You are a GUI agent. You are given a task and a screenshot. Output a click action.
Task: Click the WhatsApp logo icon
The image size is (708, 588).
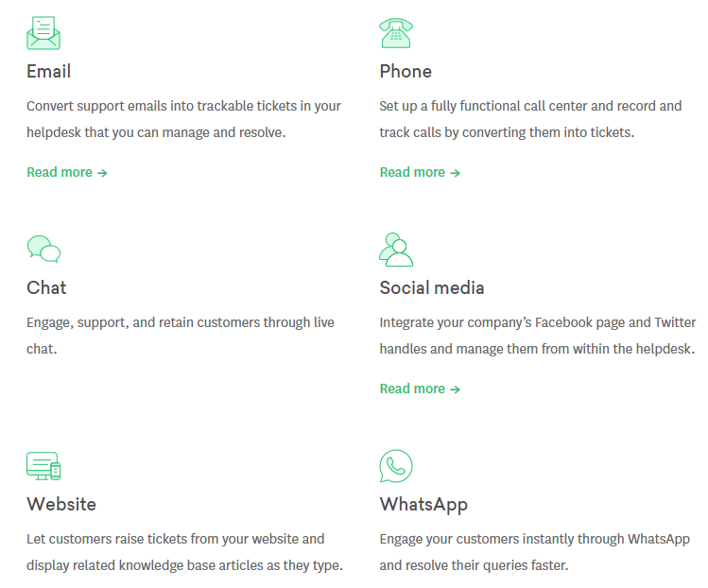point(396,466)
